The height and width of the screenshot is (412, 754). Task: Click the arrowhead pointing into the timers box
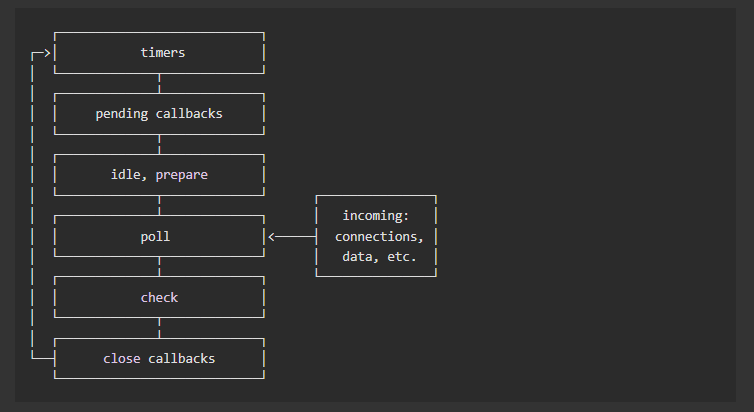[47, 52]
